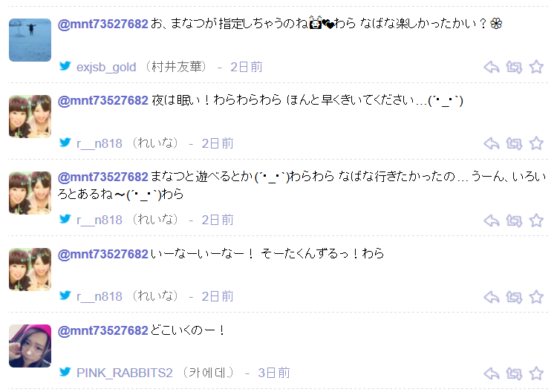This screenshot has width=557, height=392.
Task: Favorite star on exjsb_gold tweet
Action: [x=536, y=67]
